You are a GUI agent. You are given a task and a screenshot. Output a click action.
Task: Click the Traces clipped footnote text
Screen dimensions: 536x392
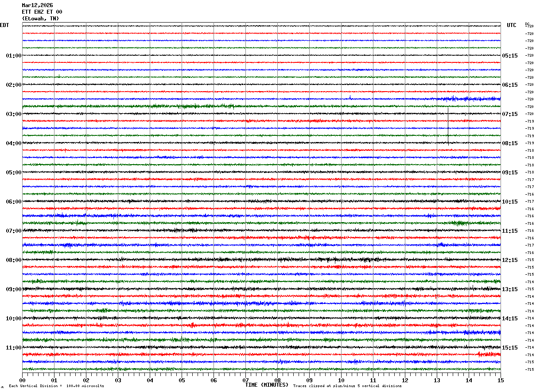[347, 386]
